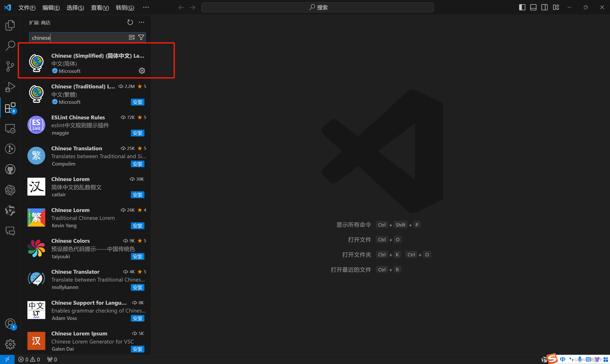Screen dimensions: 610x364
Task: Open the Search view in activity bar
Action: click(x=10, y=46)
